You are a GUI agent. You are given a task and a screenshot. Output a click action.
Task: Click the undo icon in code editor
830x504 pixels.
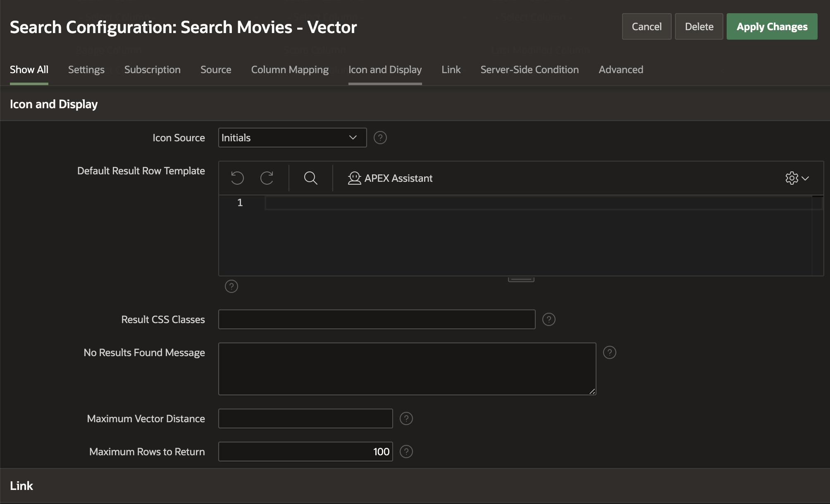click(237, 178)
